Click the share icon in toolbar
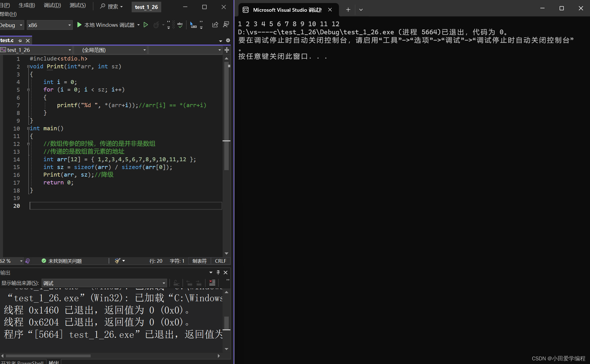 pyautogui.click(x=215, y=25)
